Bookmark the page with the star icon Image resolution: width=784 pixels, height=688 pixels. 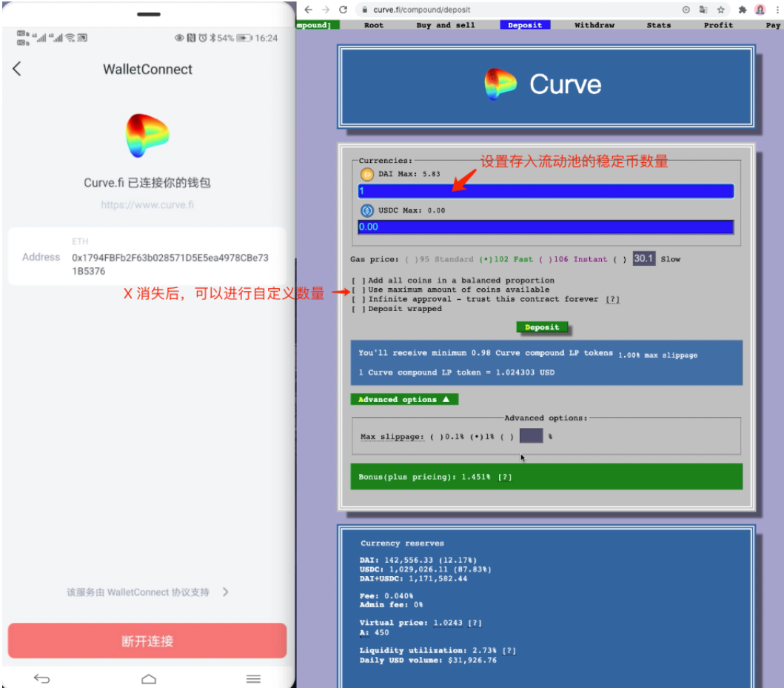(720, 10)
